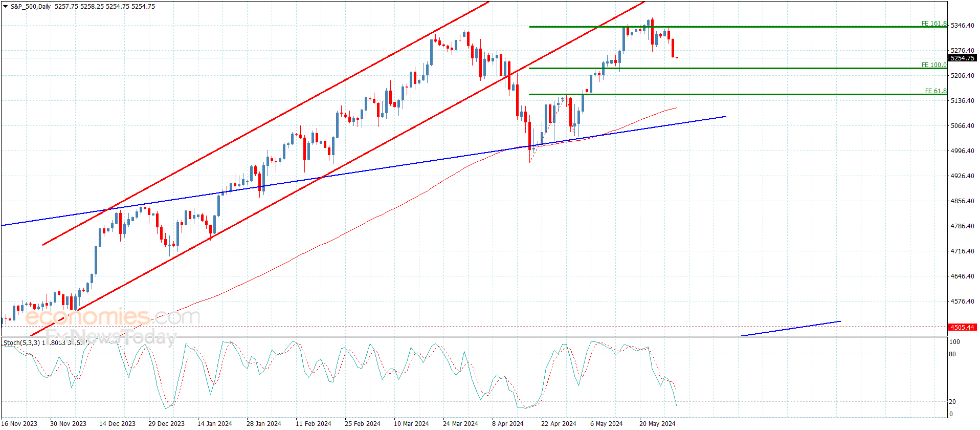Viewport: 980px width, 430px height.
Task: Select the FE 61.8 Fibonacci level label
Action: pos(936,91)
